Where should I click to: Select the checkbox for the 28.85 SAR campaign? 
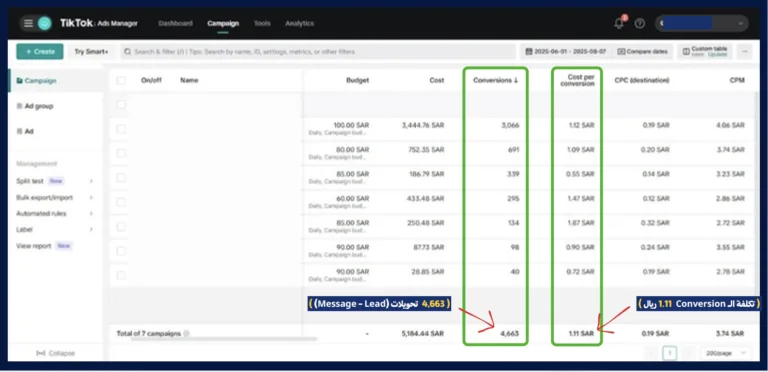coord(121,276)
